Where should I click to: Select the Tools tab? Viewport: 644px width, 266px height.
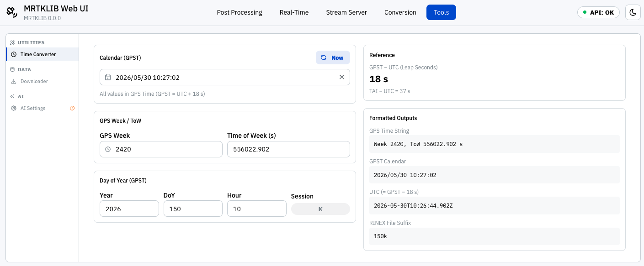441,12
